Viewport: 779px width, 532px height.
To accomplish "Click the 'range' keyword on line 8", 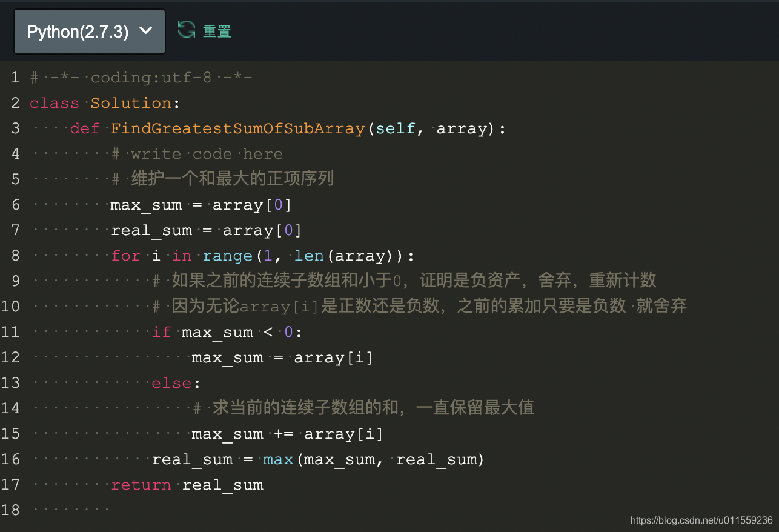I will [x=227, y=255].
